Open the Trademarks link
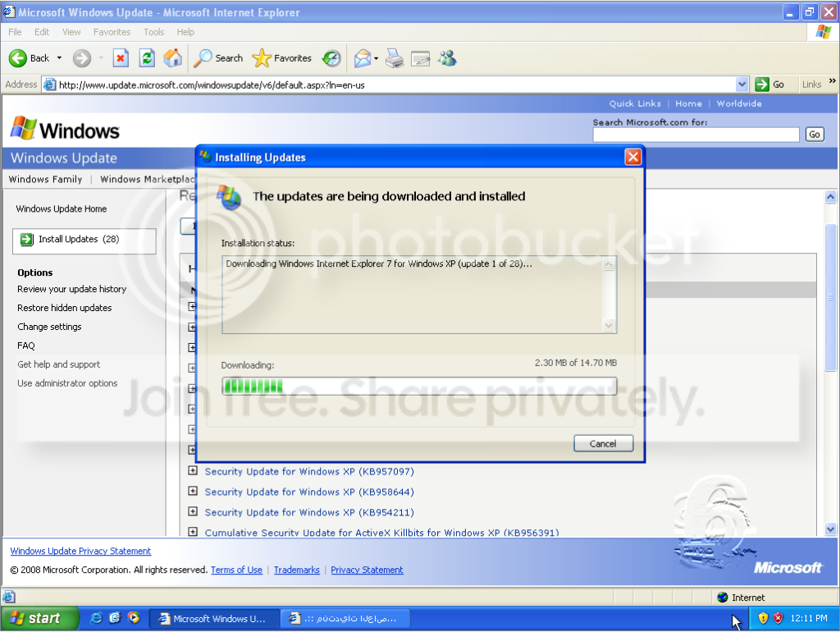 tap(296, 570)
